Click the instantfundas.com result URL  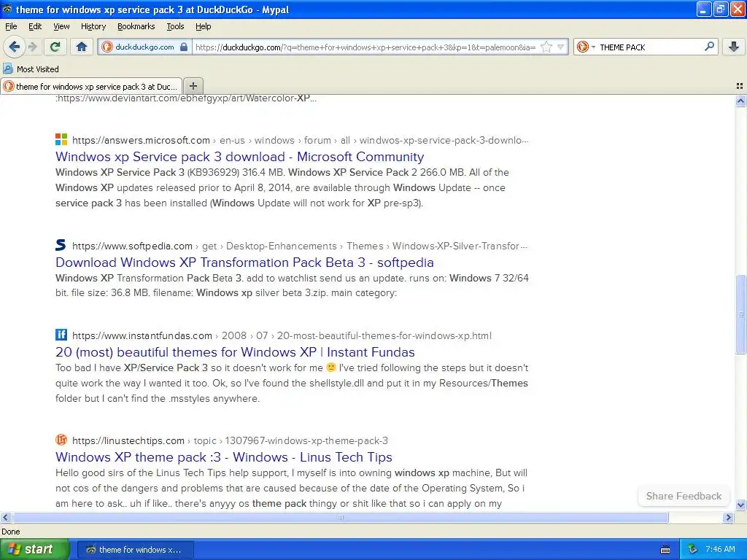click(x=282, y=335)
